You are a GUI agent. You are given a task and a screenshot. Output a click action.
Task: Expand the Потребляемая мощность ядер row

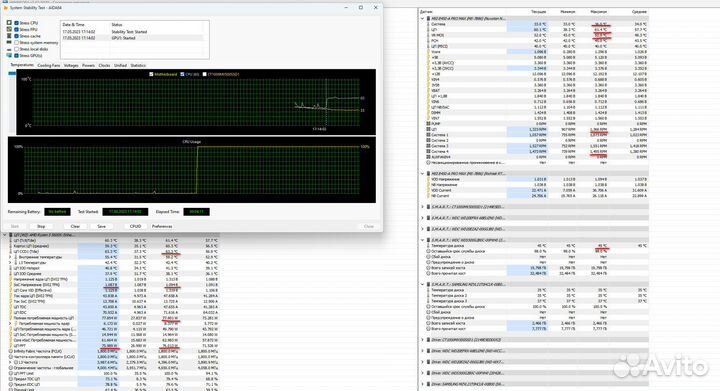coord(10,323)
